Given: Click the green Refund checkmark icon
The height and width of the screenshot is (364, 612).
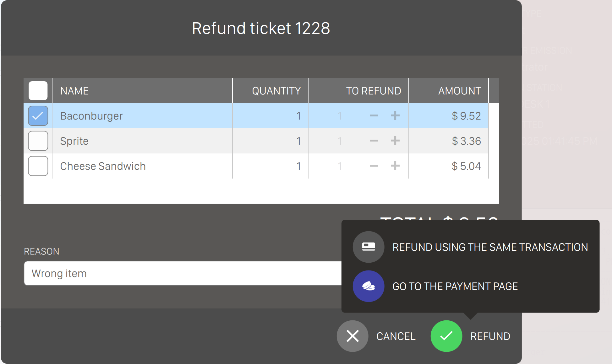Looking at the screenshot, I should pos(446,336).
